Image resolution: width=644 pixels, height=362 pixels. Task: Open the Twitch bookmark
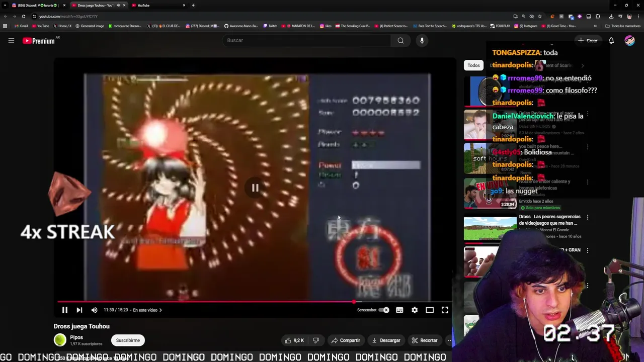[270, 26]
